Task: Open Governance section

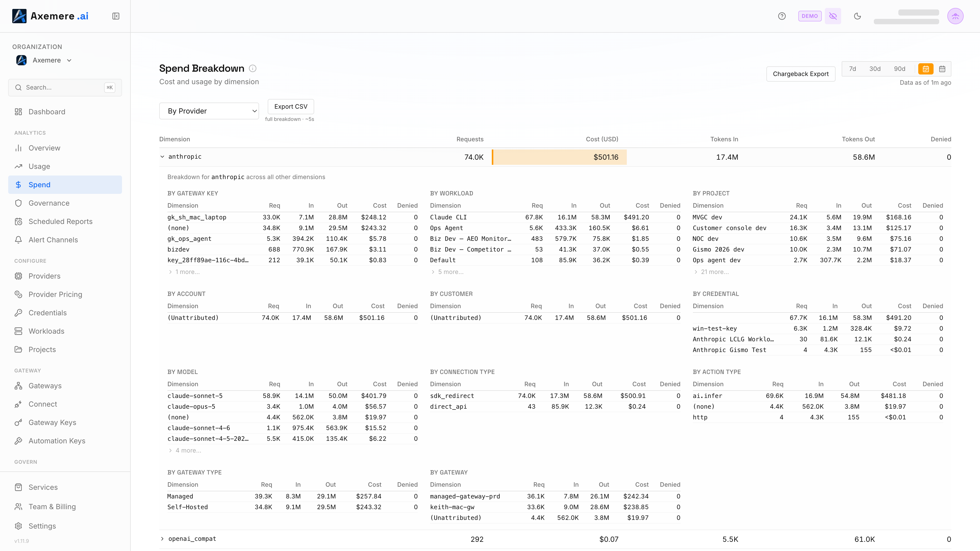Action: click(x=65, y=203)
